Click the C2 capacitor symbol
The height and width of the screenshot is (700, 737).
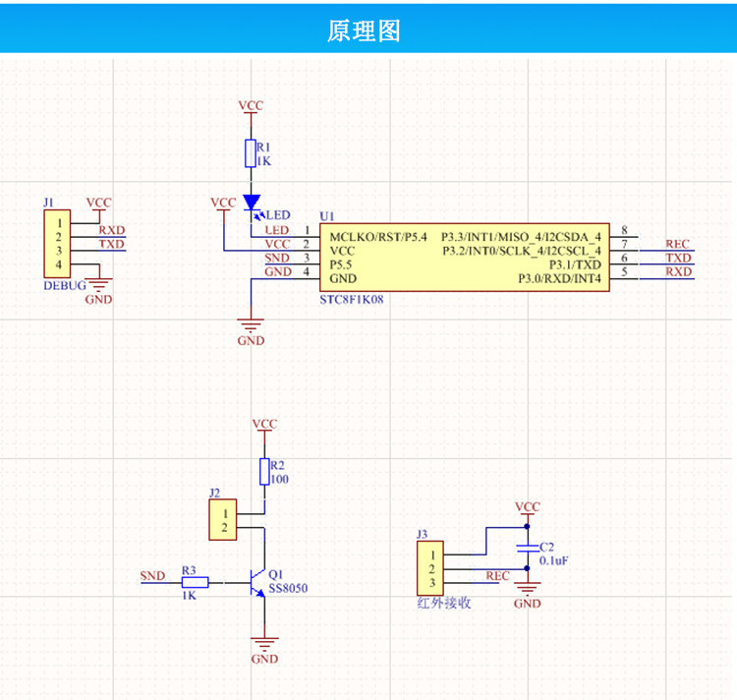coord(528,548)
